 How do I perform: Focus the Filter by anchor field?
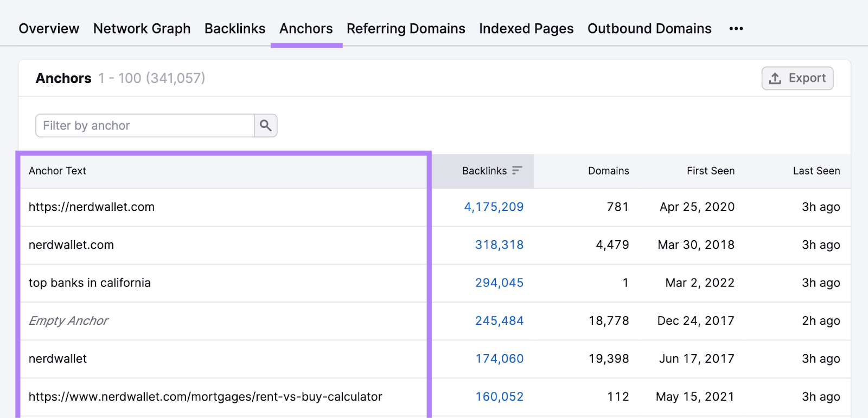pos(145,125)
